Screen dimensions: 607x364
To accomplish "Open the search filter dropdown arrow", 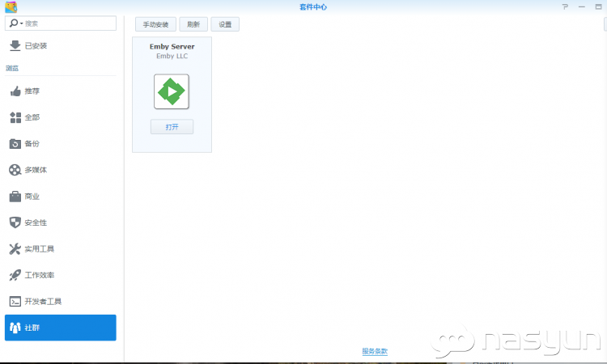I will point(21,23).
